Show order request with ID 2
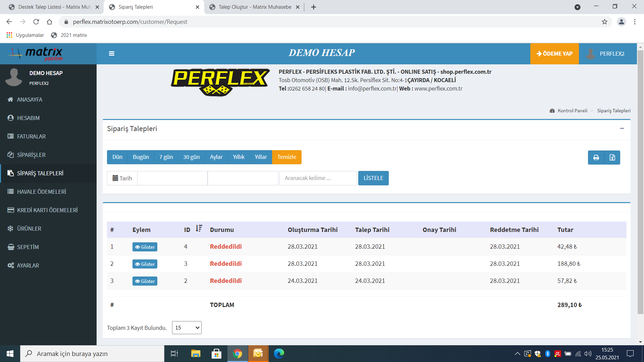644x362 pixels. [x=145, y=281]
